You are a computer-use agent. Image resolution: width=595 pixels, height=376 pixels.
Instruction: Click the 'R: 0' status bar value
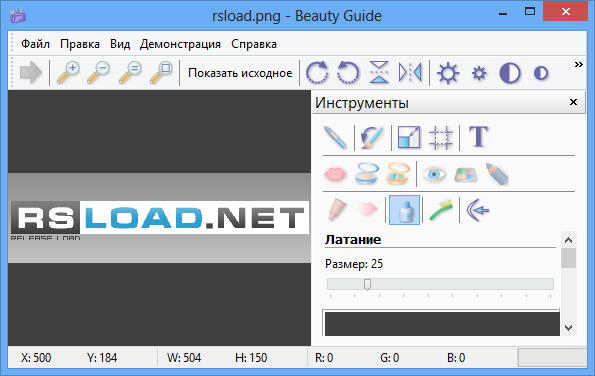click(324, 358)
